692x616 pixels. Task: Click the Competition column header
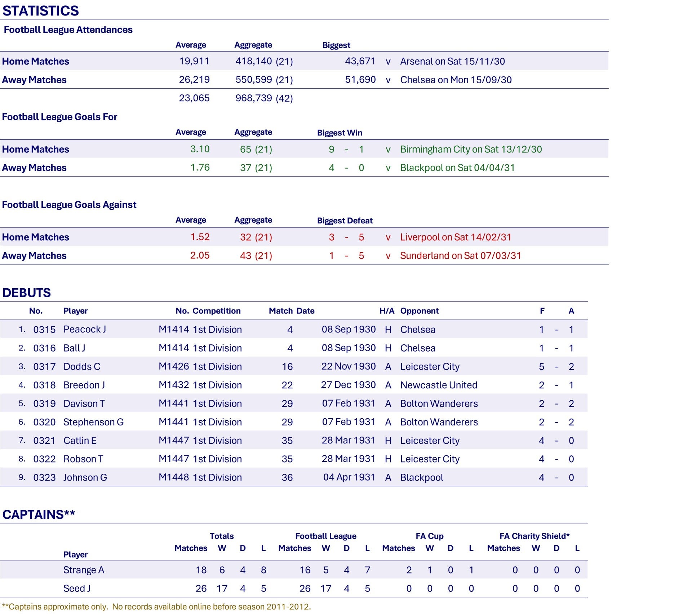coord(216,311)
